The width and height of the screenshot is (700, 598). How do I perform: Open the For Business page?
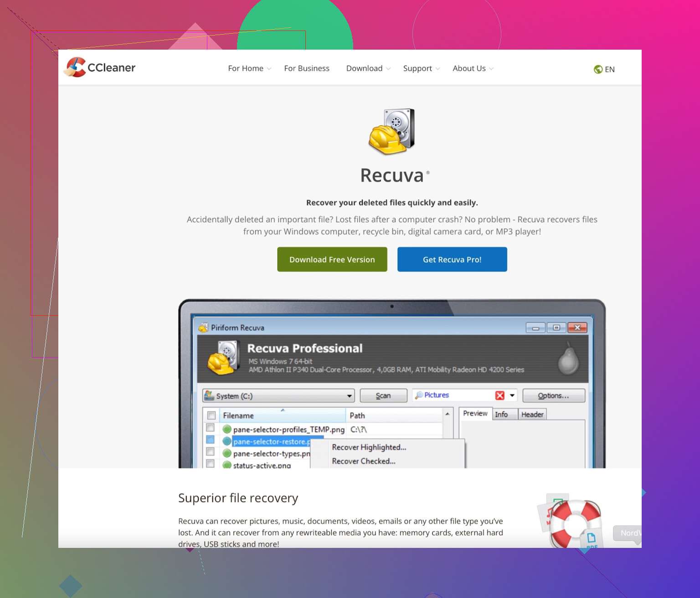(307, 68)
